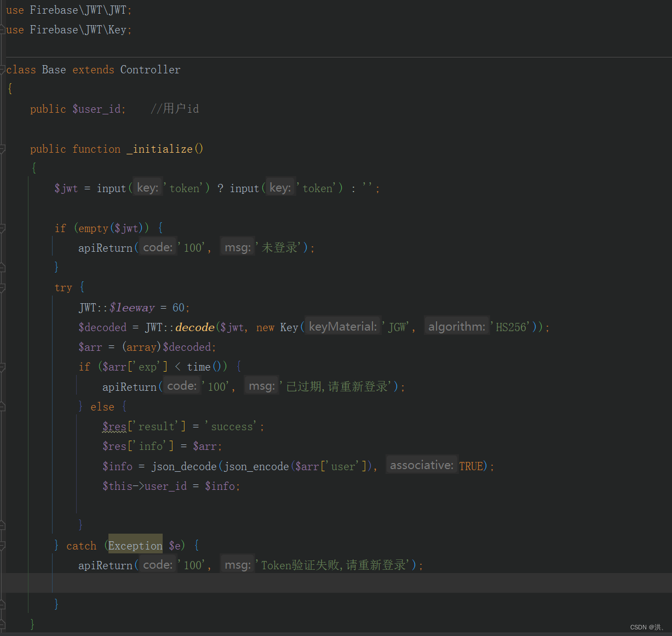
Task: Collapse the class Base block in the gutter
Action: coord(3,69)
